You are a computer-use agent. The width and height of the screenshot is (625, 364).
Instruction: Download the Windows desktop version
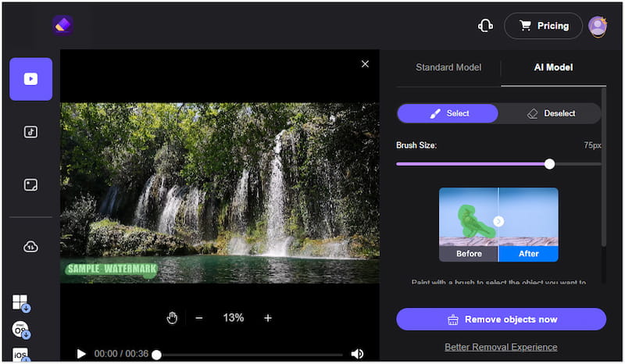pos(21,303)
